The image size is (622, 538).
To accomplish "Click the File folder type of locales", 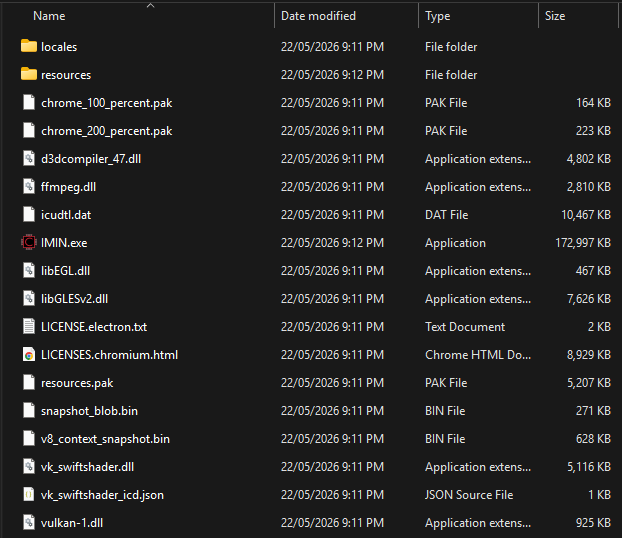I will pos(451,47).
